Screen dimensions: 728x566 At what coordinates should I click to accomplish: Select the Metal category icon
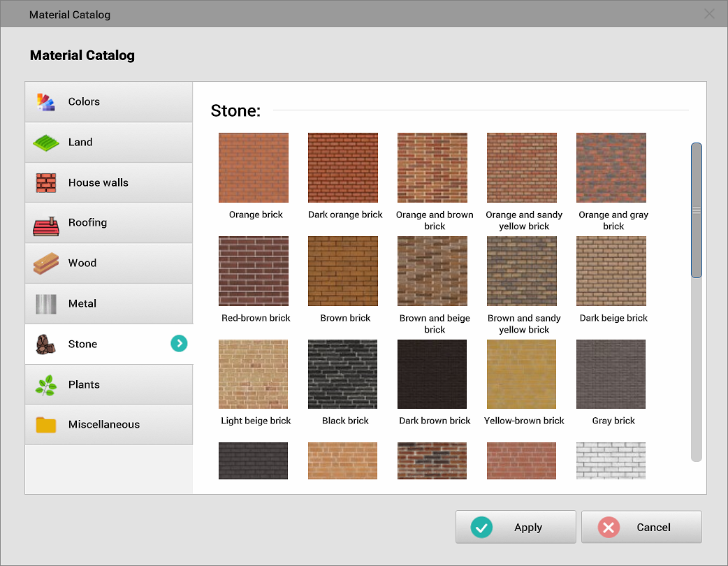tap(45, 304)
